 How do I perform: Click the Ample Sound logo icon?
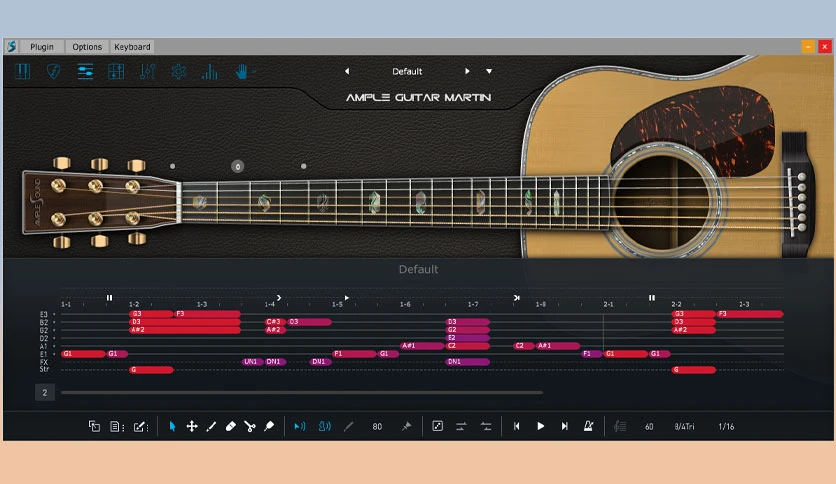click(12, 46)
